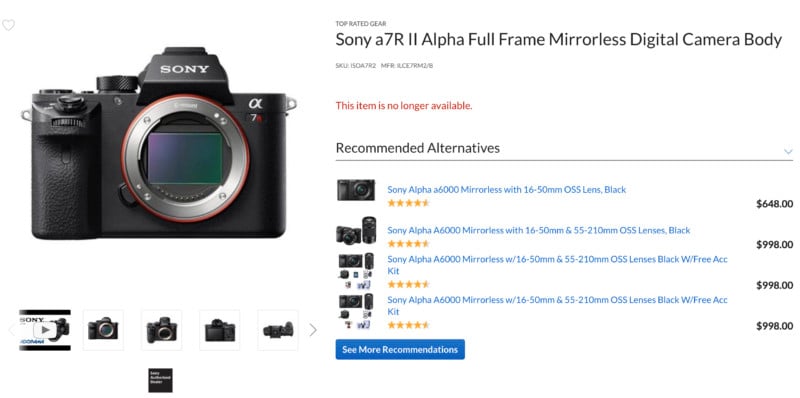This screenshot has height=398, width=800.
Task: Click the Sony Authorized Dealer badge
Action: coord(160,380)
